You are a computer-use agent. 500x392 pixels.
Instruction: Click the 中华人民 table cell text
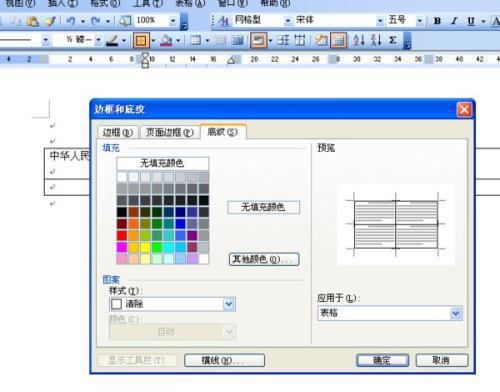pyautogui.click(x=70, y=155)
